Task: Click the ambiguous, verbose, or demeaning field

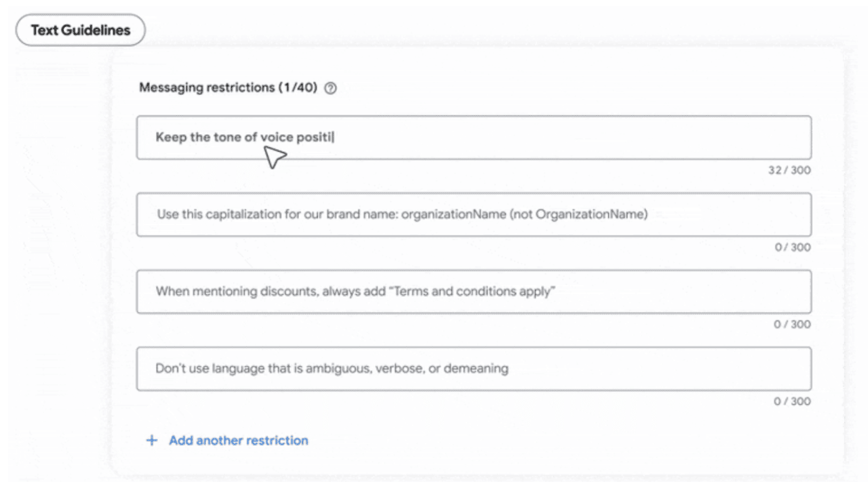Action: [473, 369]
